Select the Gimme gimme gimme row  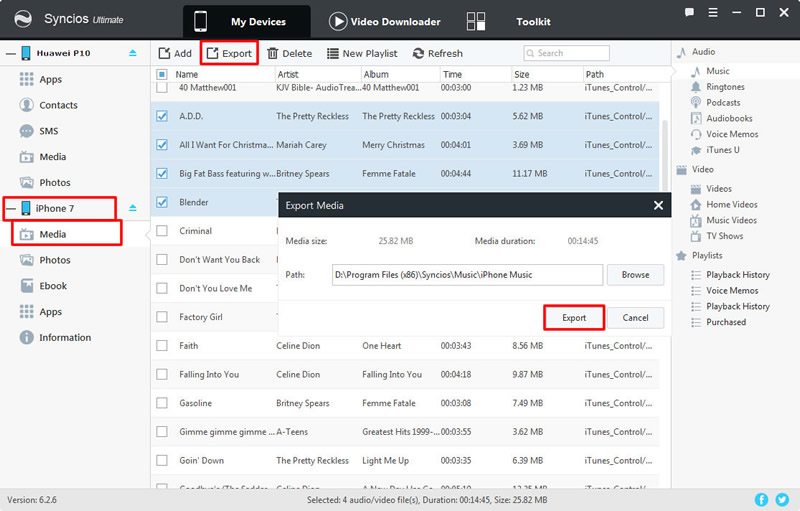pyautogui.click(x=405, y=432)
